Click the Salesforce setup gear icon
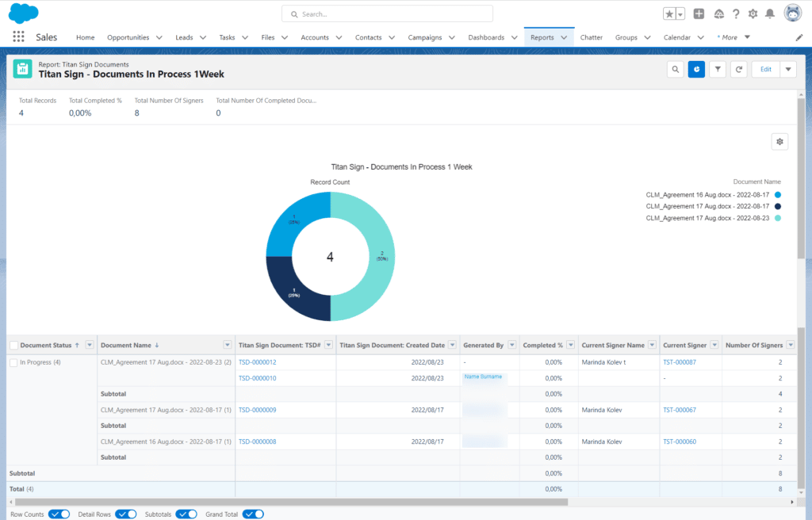The width and height of the screenshot is (812, 520). (x=753, y=14)
